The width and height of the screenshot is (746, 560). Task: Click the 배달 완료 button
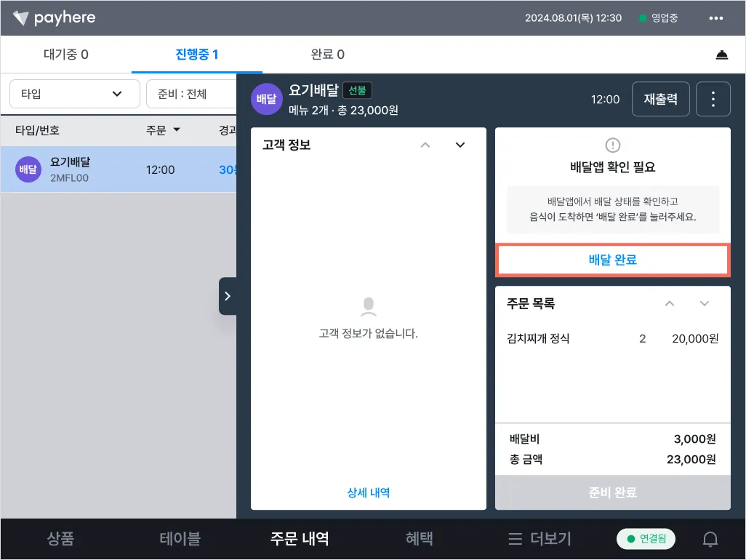pos(613,260)
